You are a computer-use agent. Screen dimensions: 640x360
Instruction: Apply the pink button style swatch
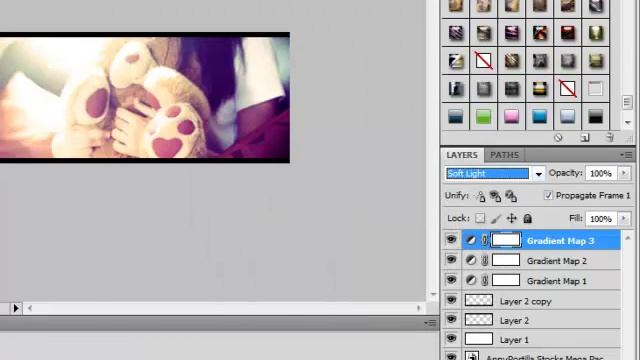point(511,117)
